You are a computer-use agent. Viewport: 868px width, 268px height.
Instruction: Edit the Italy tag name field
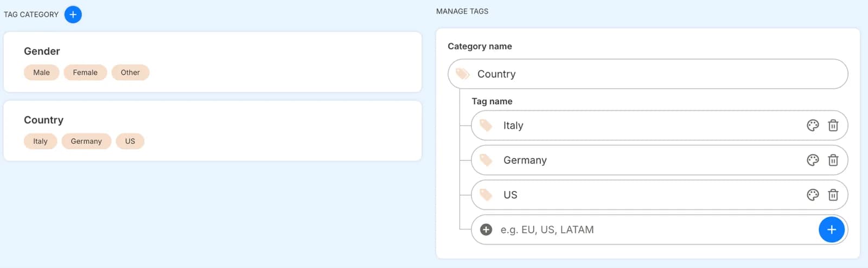[x=659, y=125]
